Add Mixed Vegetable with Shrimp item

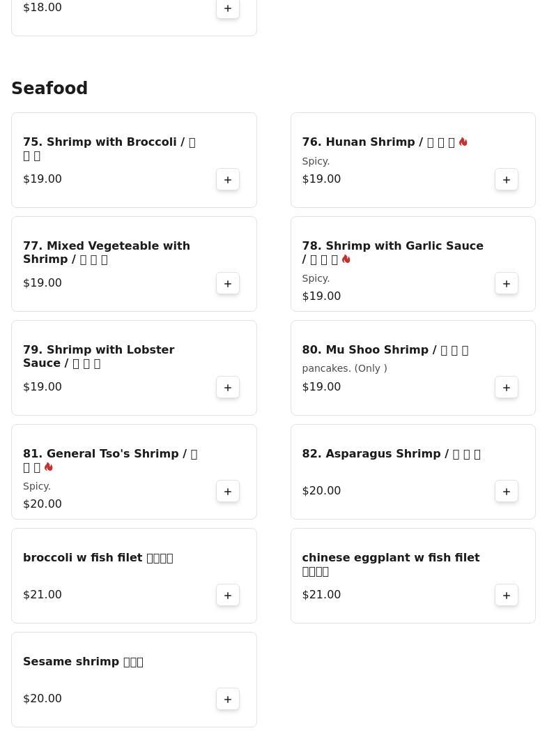[x=228, y=284]
